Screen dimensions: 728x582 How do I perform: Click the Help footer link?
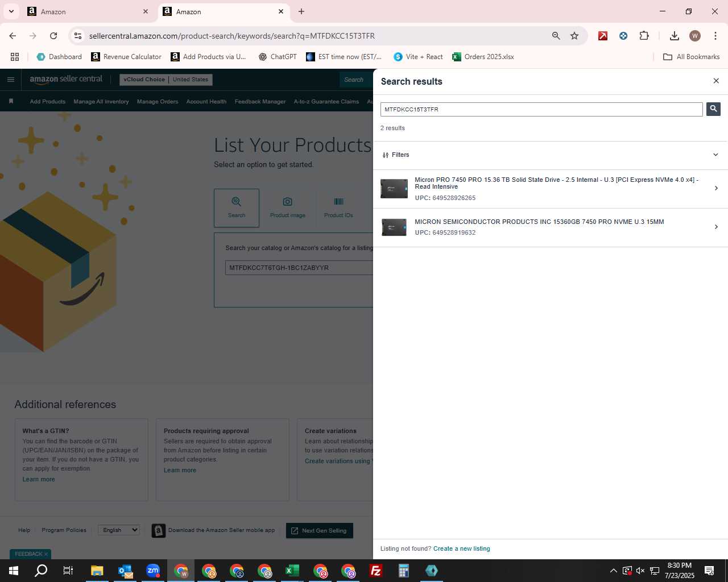[x=24, y=530]
